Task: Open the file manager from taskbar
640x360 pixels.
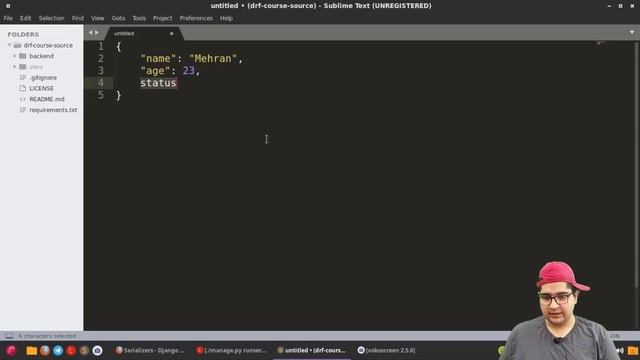Action: point(31,351)
